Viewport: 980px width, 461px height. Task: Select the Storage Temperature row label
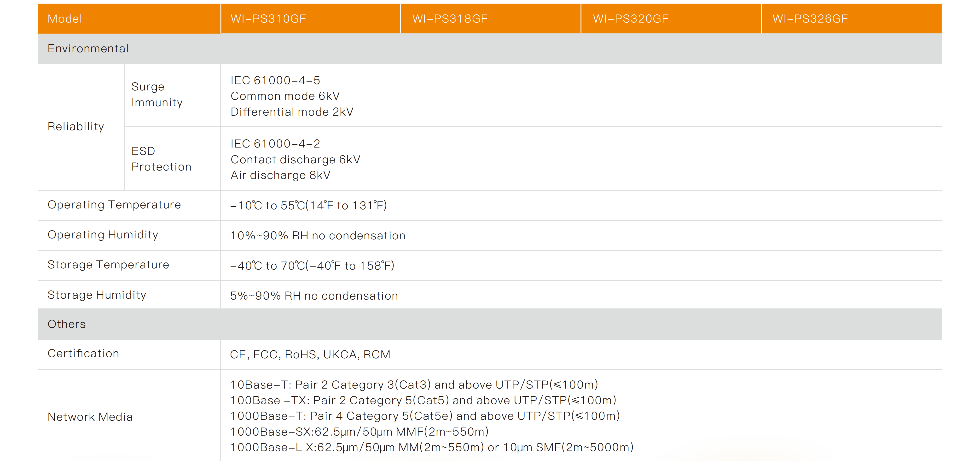tap(108, 265)
